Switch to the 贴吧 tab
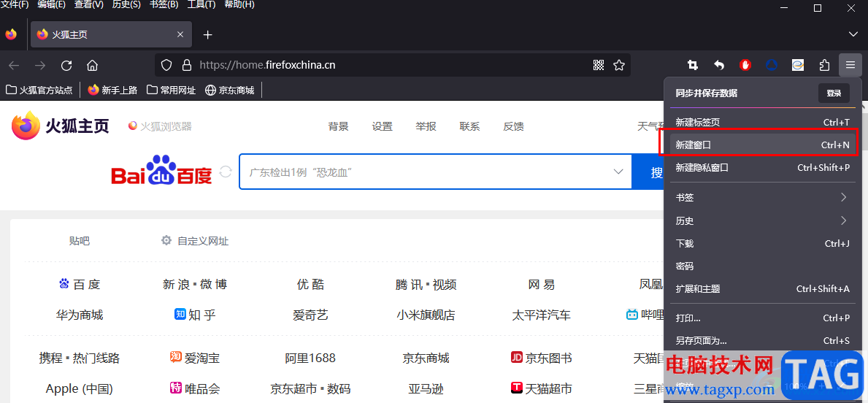The height and width of the screenshot is (403, 868). [x=79, y=241]
